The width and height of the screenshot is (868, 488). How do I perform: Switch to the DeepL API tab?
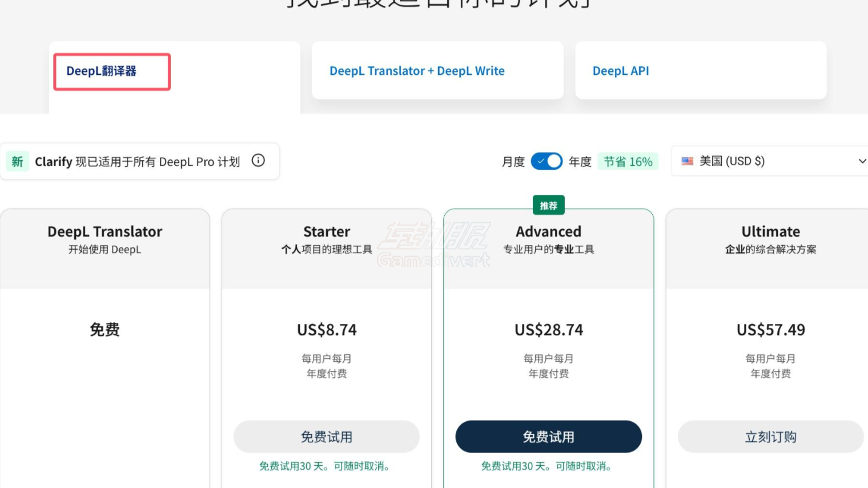click(620, 71)
